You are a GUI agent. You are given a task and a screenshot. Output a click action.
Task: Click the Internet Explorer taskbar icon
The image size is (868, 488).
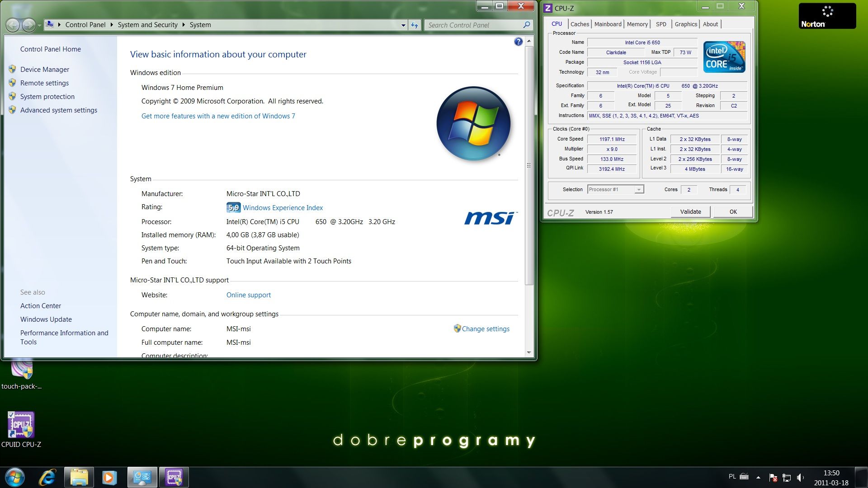[47, 477]
